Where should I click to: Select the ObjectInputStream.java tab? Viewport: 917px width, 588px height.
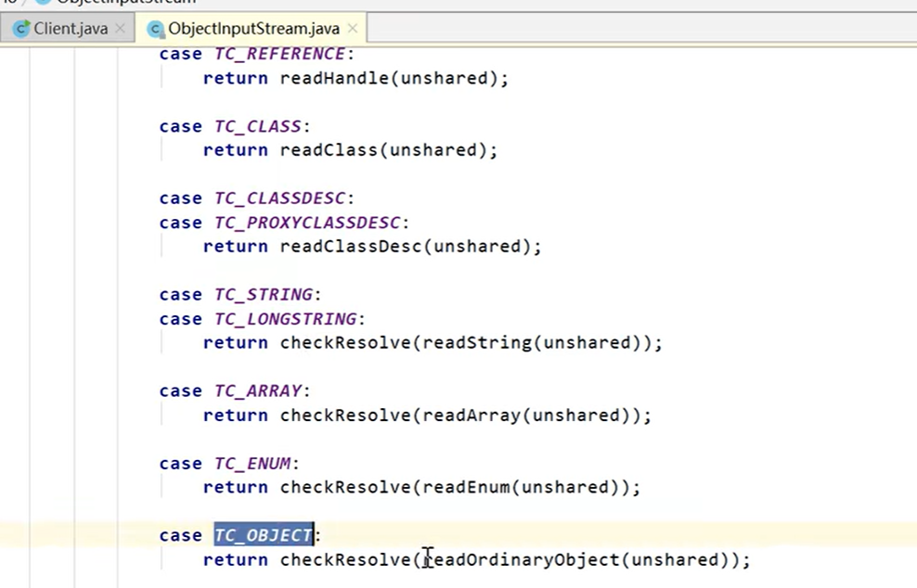pyautogui.click(x=253, y=29)
